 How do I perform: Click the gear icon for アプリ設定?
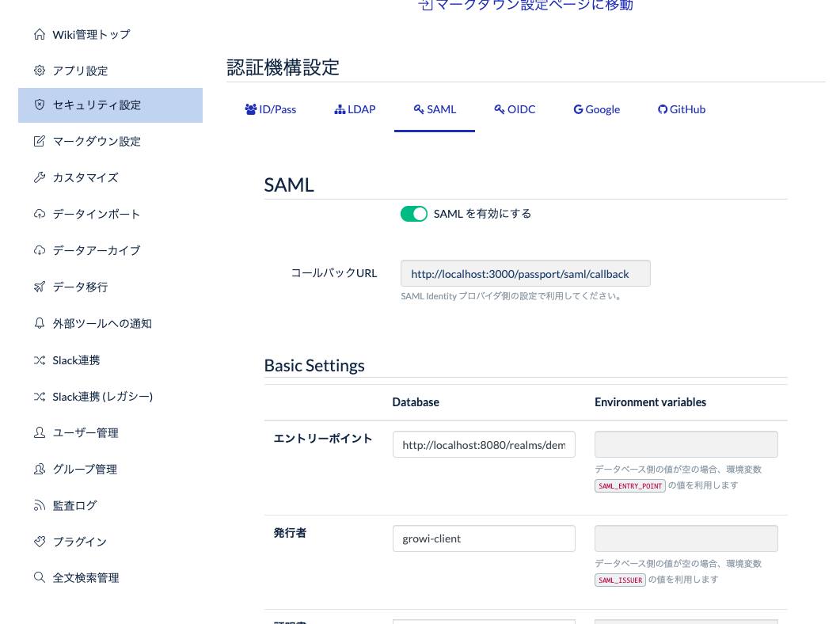(39, 70)
